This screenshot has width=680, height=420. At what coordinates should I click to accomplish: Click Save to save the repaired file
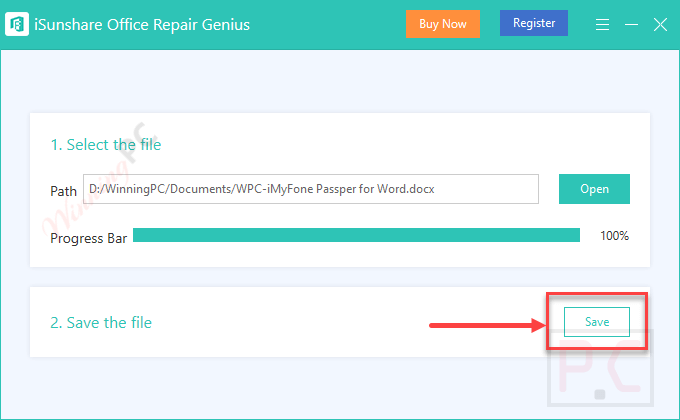coord(597,322)
